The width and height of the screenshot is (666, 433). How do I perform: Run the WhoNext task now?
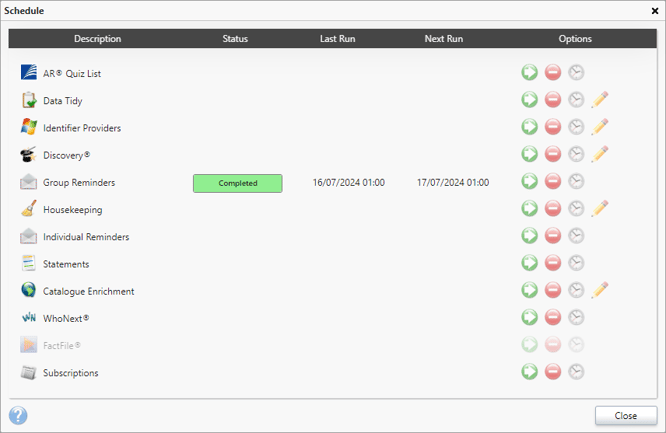529,317
